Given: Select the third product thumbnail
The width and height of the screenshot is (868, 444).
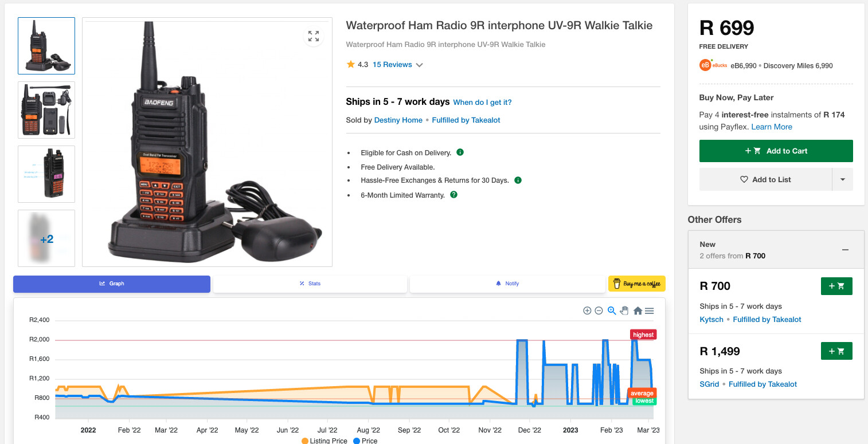Looking at the screenshot, I should [46, 174].
